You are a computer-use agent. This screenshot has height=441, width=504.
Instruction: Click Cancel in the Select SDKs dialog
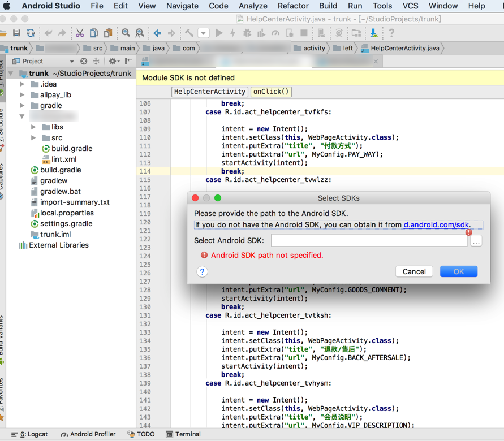(414, 271)
